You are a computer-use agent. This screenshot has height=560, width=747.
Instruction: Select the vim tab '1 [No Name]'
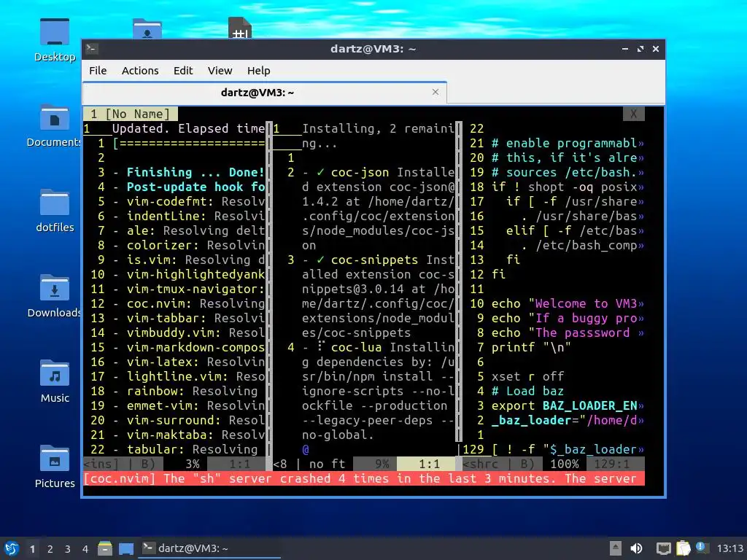(x=130, y=114)
